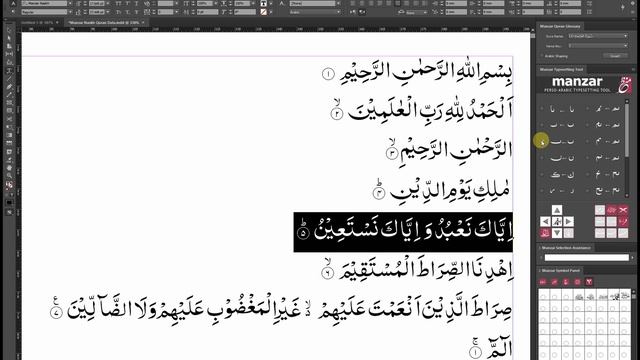Select the Note tool

(x=9, y=151)
